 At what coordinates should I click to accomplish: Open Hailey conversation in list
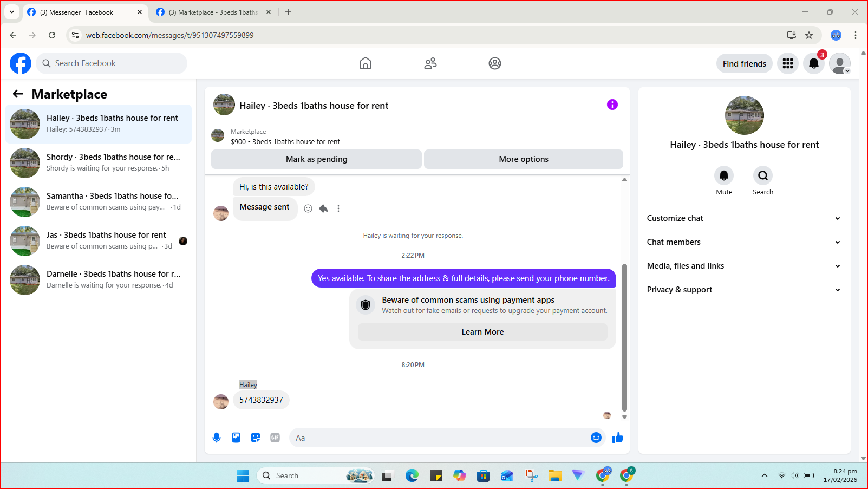(99, 124)
